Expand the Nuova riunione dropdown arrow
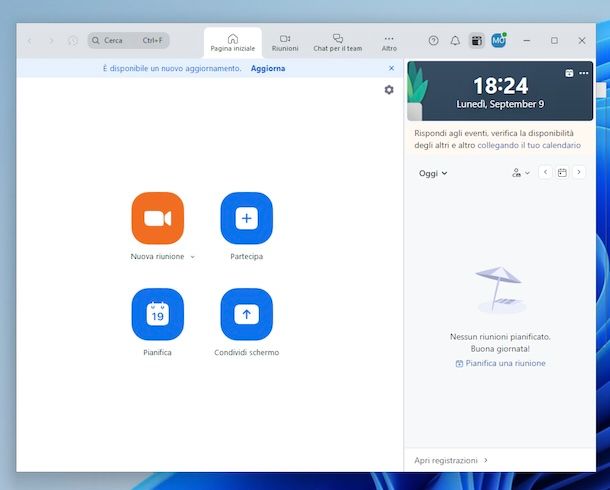This screenshot has height=490, width=610. point(193,257)
